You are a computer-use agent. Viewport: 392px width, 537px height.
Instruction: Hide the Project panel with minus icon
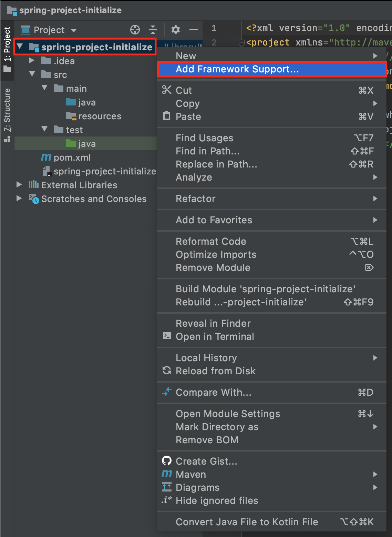pos(194,30)
